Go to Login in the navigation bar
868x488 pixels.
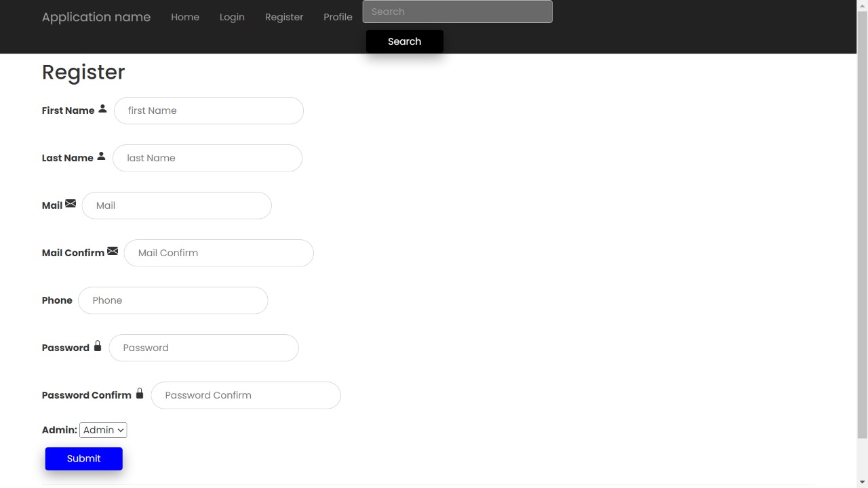(x=232, y=17)
